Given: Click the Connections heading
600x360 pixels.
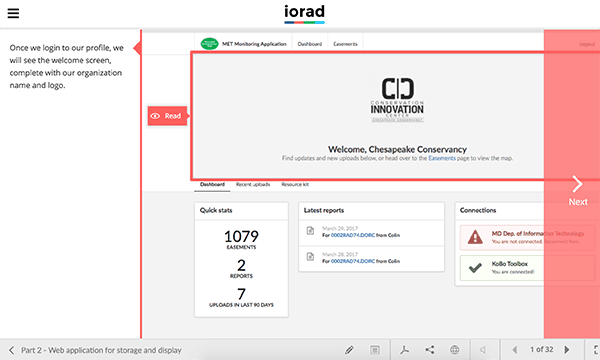Looking at the screenshot, I should click(478, 210).
